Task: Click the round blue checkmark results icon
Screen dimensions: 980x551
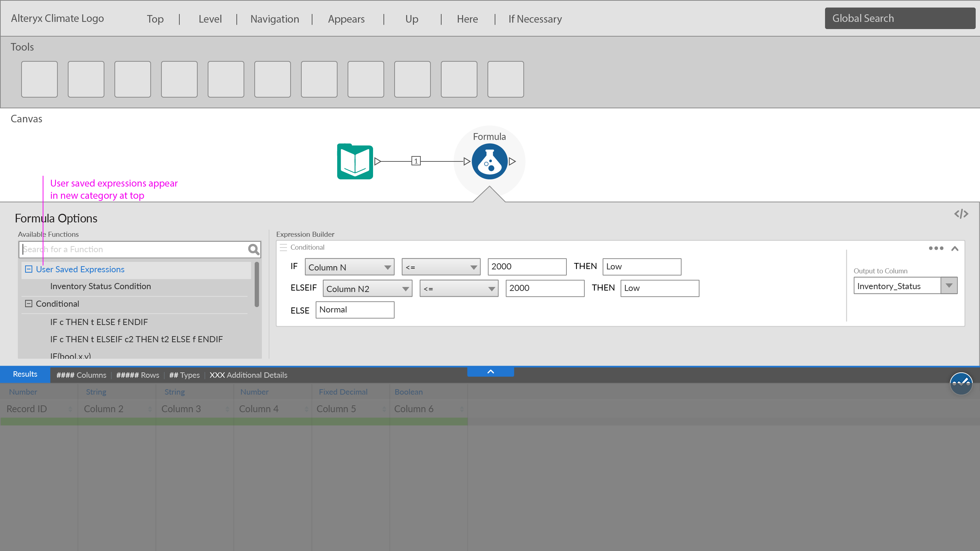Action: [961, 383]
